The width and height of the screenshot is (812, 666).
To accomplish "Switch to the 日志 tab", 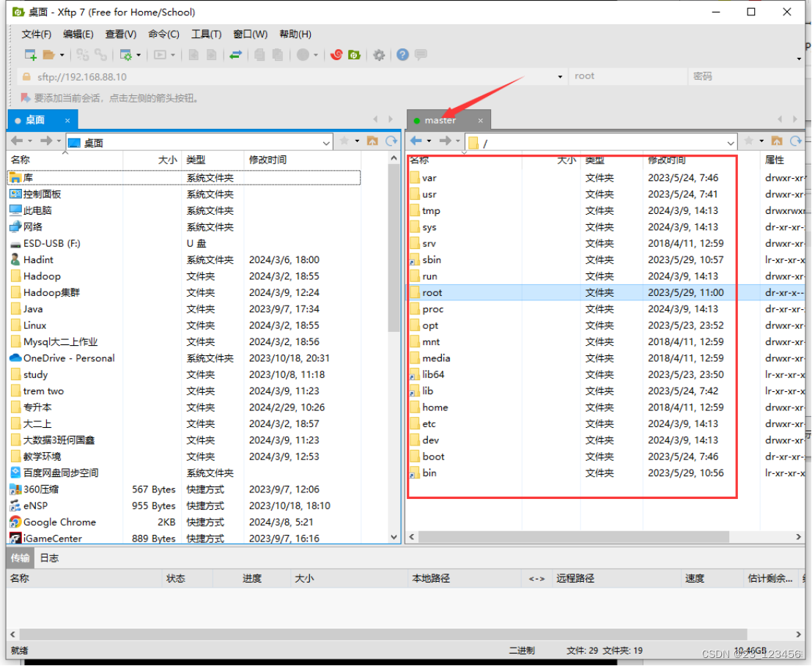I will point(49,558).
